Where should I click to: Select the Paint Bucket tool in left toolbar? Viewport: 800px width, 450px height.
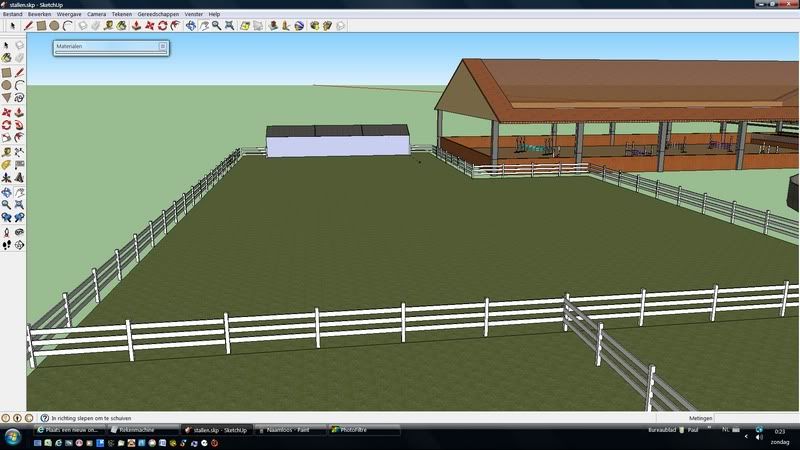[x=6, y=59]
